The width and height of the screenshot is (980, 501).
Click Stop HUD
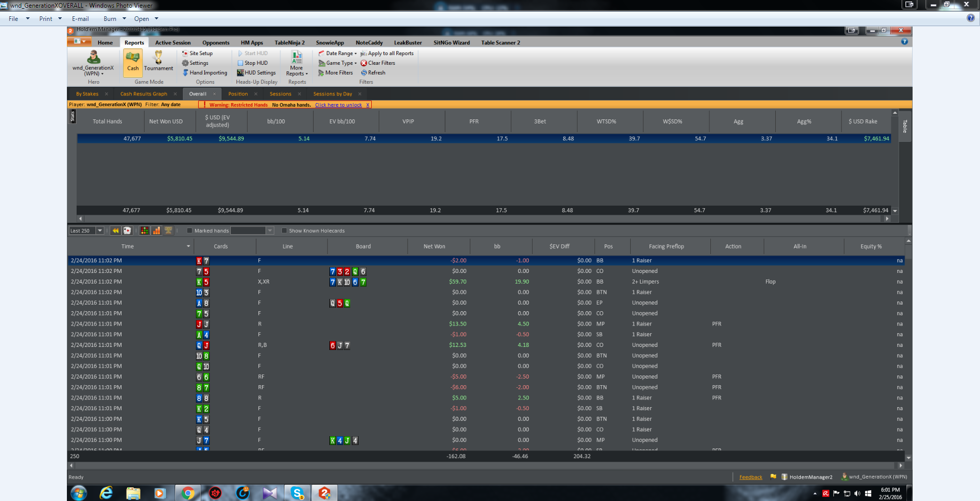(x=252, y=63)
